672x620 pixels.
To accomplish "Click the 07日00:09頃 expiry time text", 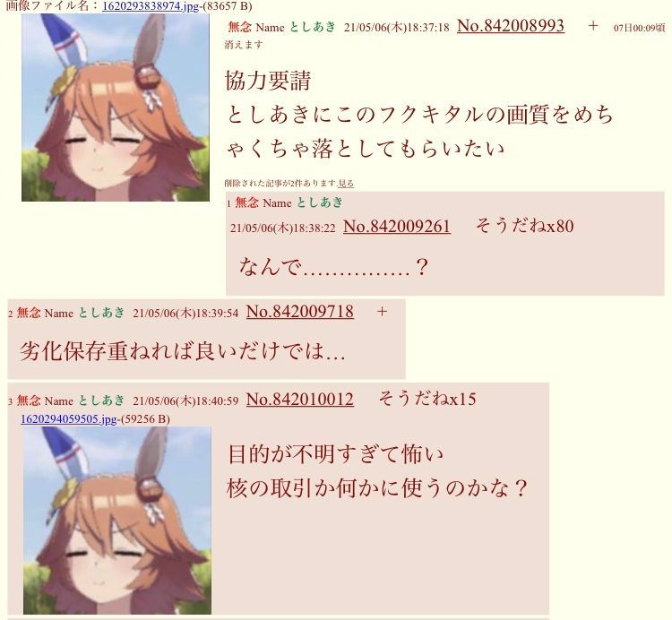I will [639, 28].
